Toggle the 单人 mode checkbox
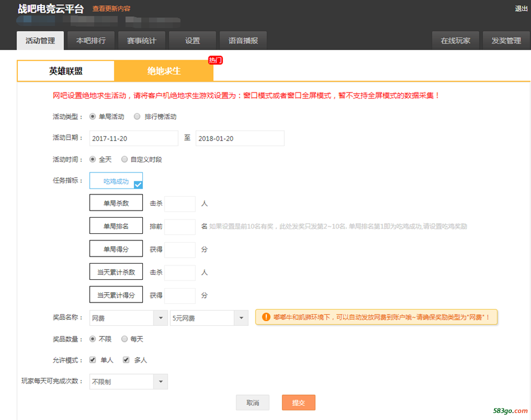 tap(93, 360)
